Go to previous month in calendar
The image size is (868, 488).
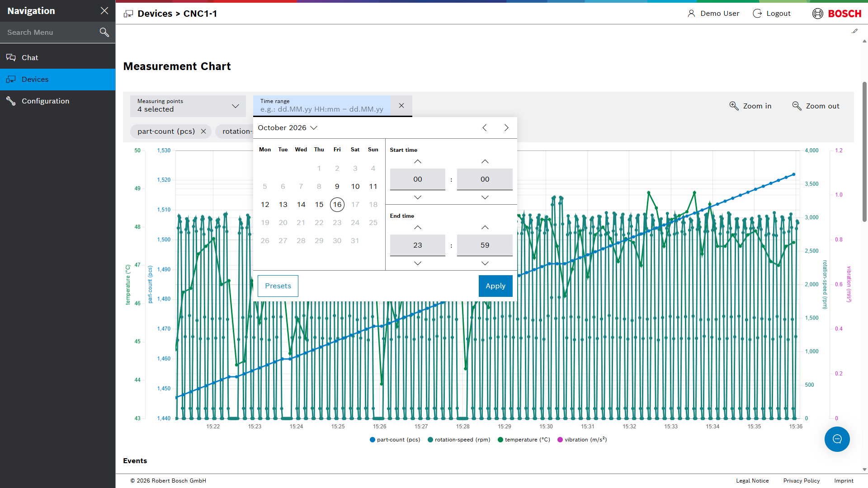[x=485, y=128]
